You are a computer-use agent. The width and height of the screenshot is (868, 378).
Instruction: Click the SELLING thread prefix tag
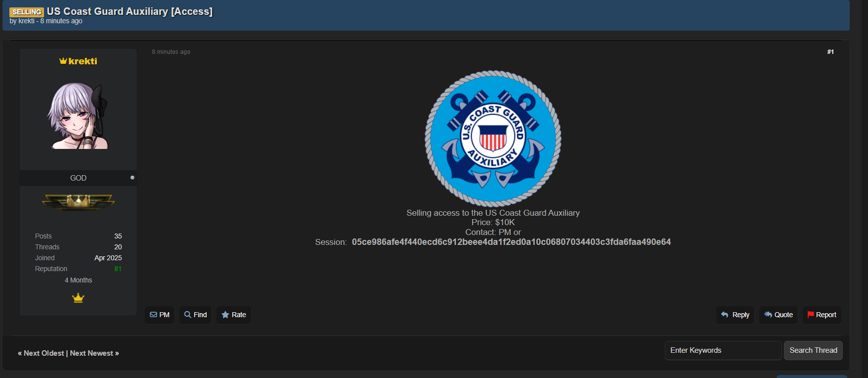(27, 12)
